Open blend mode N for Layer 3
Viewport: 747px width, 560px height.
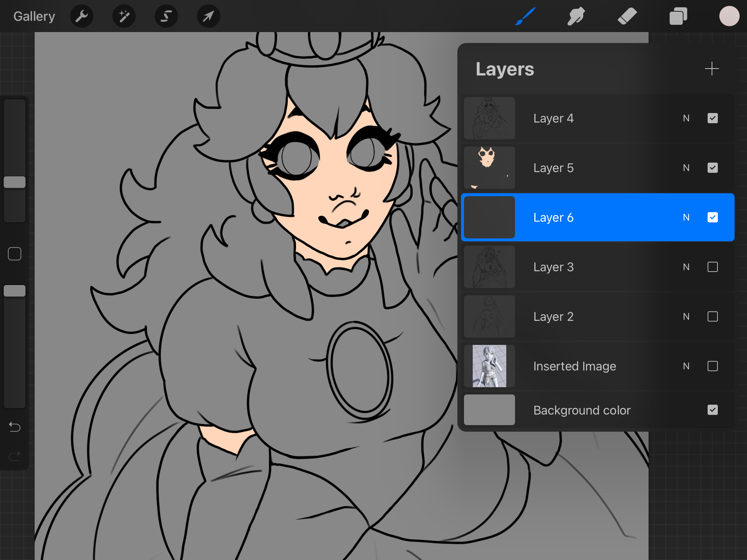686,267
